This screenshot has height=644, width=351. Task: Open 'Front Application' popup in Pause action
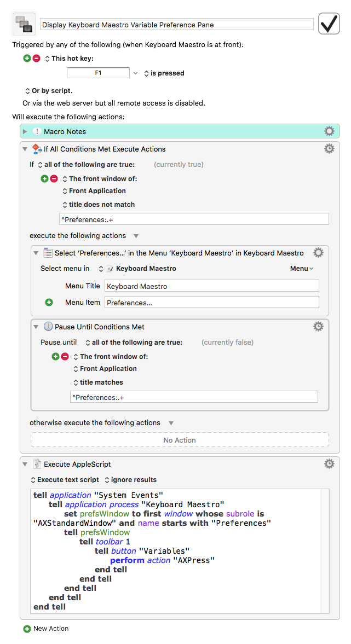(x=105, y=369)
